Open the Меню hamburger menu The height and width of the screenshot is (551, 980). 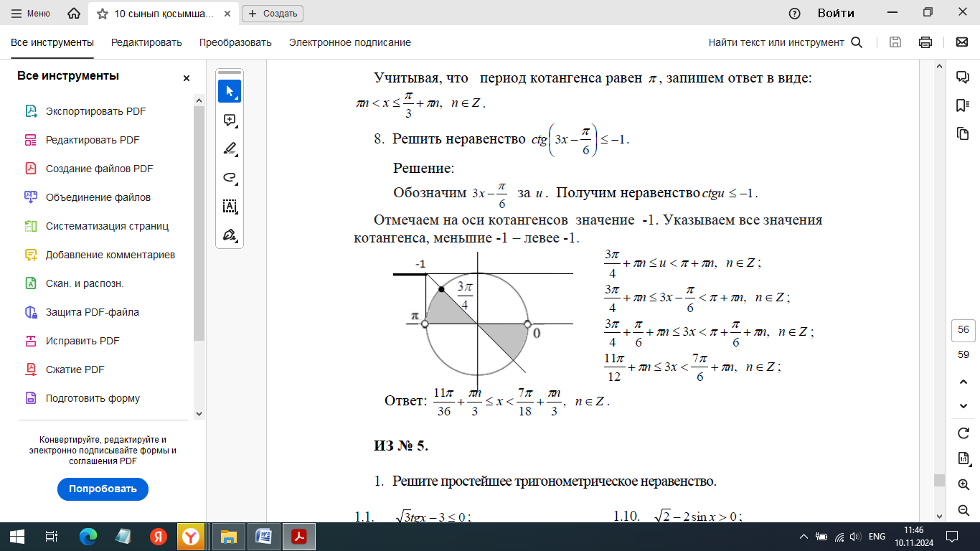pyautogui.click(x=30, y=14)
